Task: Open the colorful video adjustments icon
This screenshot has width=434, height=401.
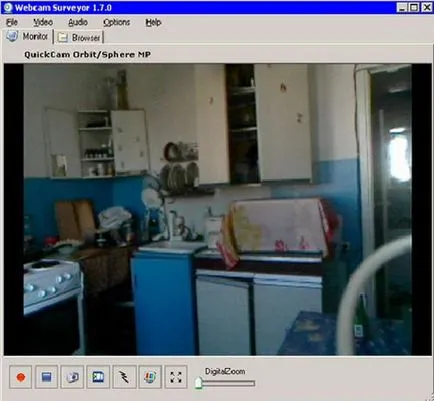Action: 150,377
